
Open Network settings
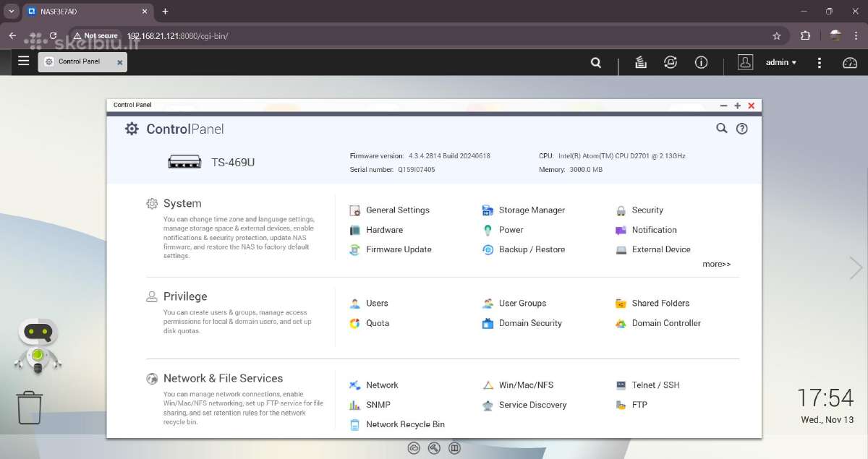point(374,385)
